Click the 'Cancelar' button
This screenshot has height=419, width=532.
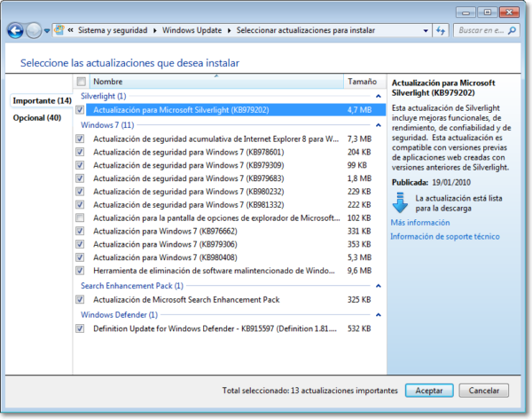pyautogui.click(x=484, y=391)
